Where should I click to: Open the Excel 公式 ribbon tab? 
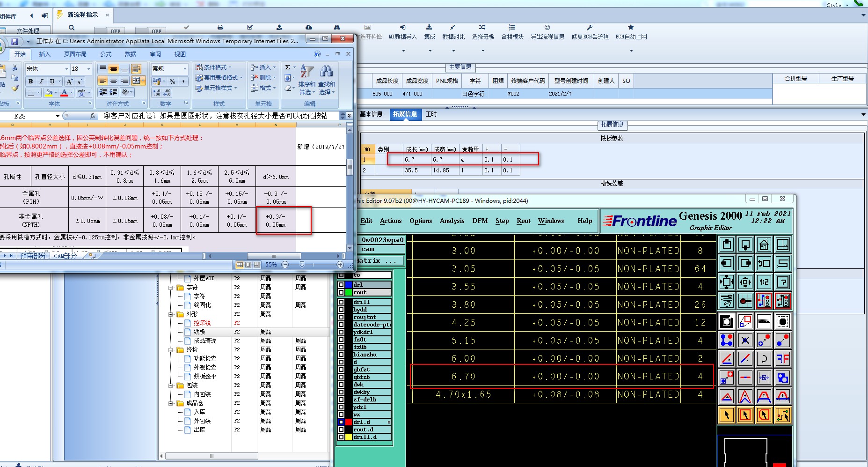click(x=106, y=54)
